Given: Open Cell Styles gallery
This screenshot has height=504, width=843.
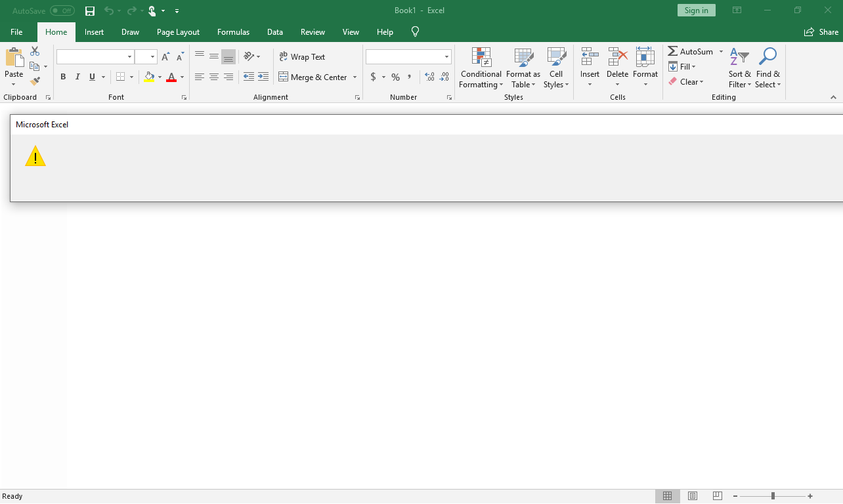Looking at the screenshot, I should [x=556, y=68].
